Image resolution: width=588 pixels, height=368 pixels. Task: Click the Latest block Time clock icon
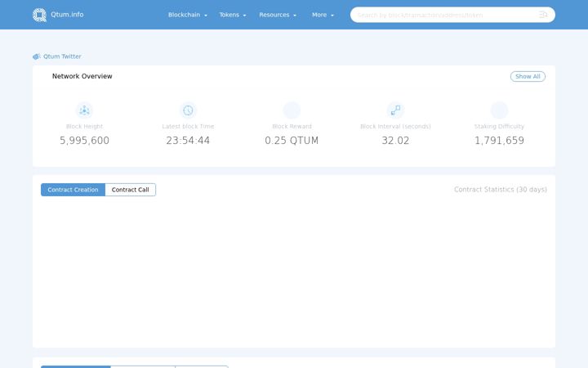188,110
